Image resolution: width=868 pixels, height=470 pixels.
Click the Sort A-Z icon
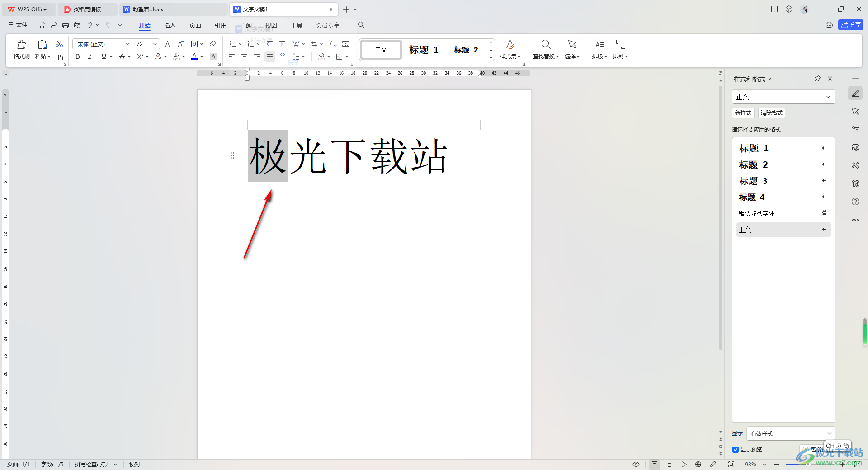[x=333, y=44]
